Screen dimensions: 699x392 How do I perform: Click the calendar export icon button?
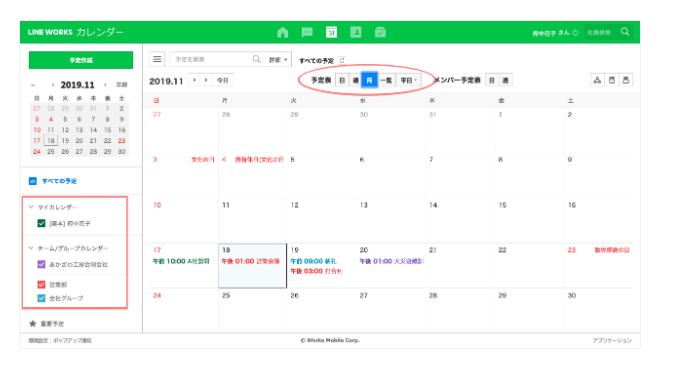pos(612,80)
